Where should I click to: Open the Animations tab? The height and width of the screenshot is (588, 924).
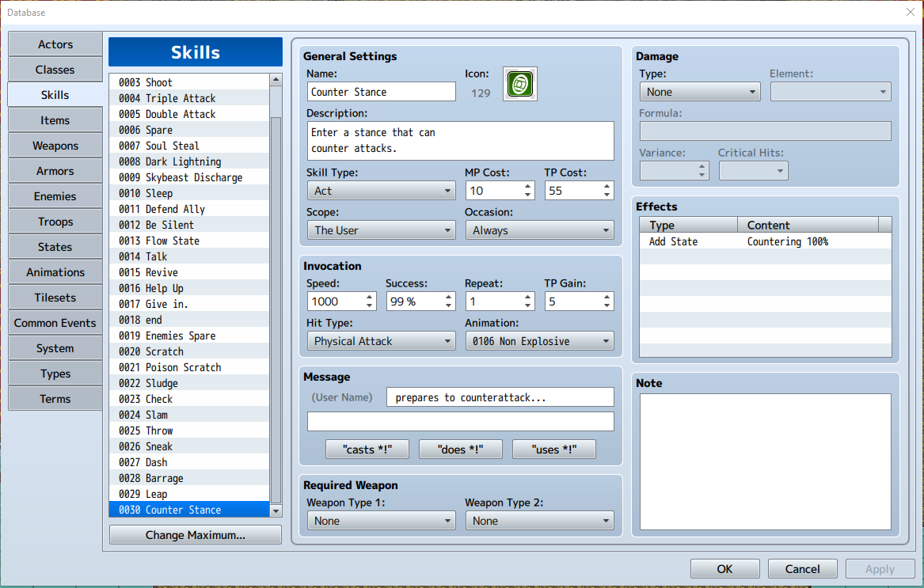point(55,272)
